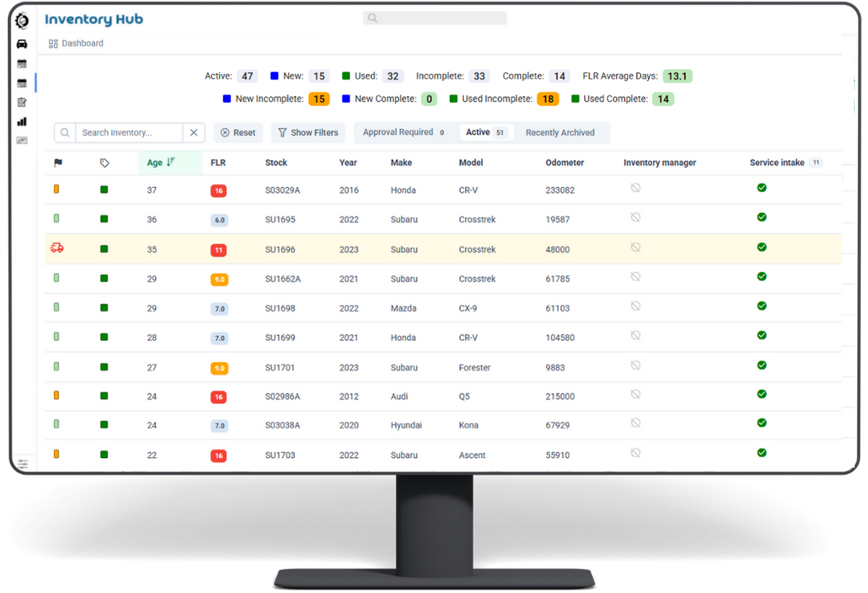The image size is (868, 593).
Task: Sort by the Odometer column header
Action: point(564,162)
